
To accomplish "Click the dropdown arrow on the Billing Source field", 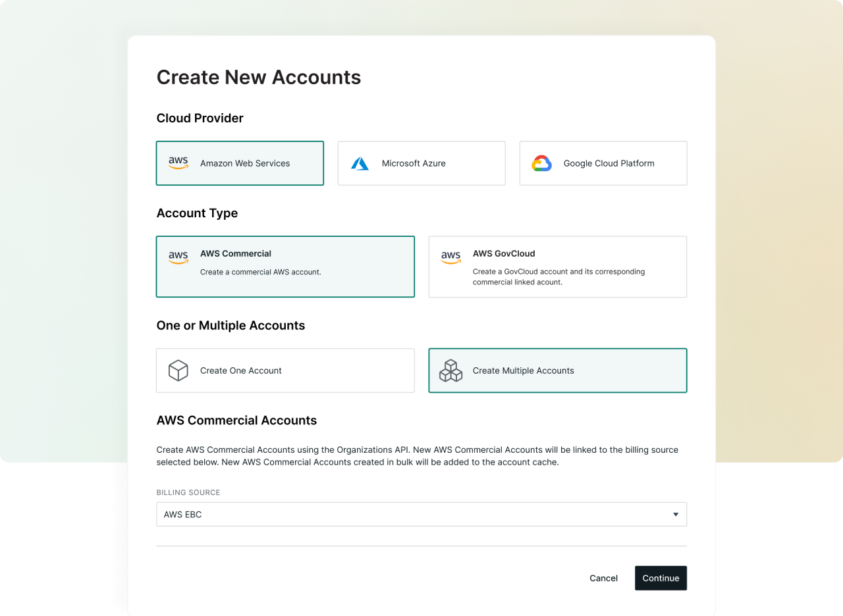I will coord(675,514).
